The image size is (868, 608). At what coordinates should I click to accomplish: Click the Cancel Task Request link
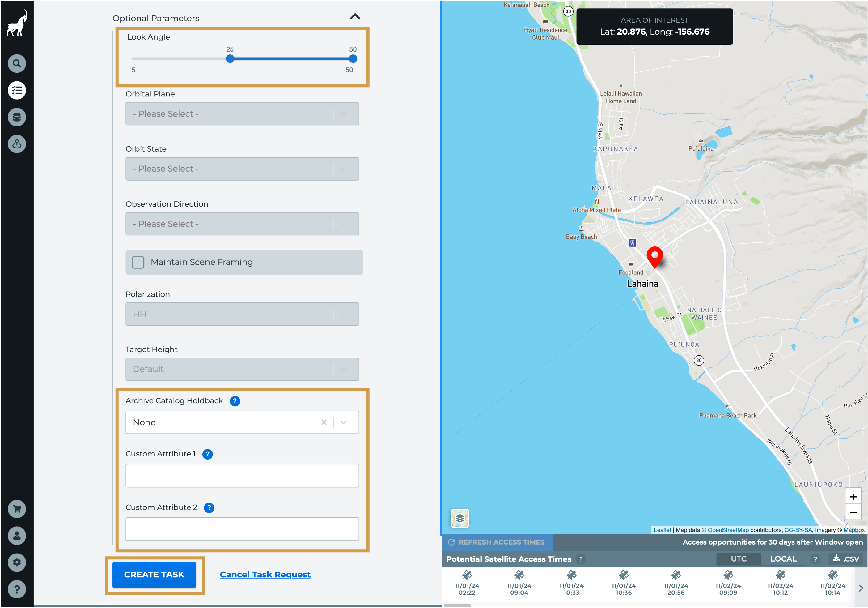coord(265,574)
